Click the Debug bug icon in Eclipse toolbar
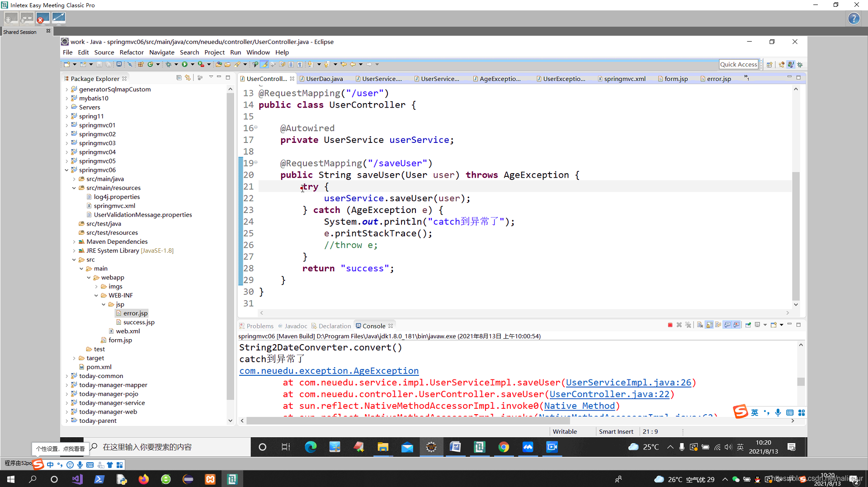 click(x=169, y=64)
